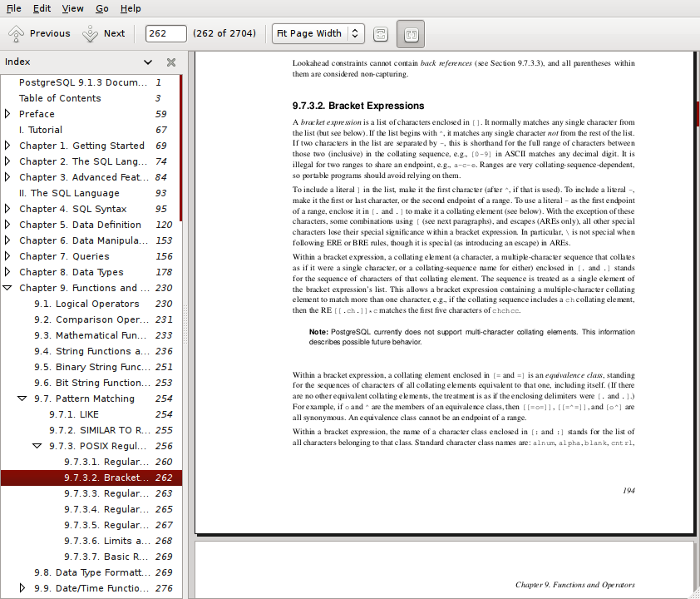The height and width of the screenshot is (599, 700).
Task: Select 9.7.3.7. Basic entry
Action: click(91, 557)
